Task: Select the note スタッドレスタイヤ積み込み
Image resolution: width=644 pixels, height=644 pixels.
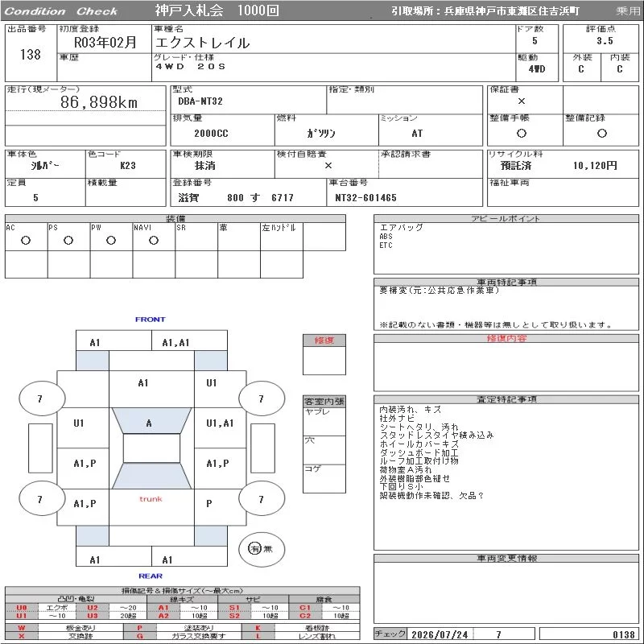Action: [x=436, y=436]
